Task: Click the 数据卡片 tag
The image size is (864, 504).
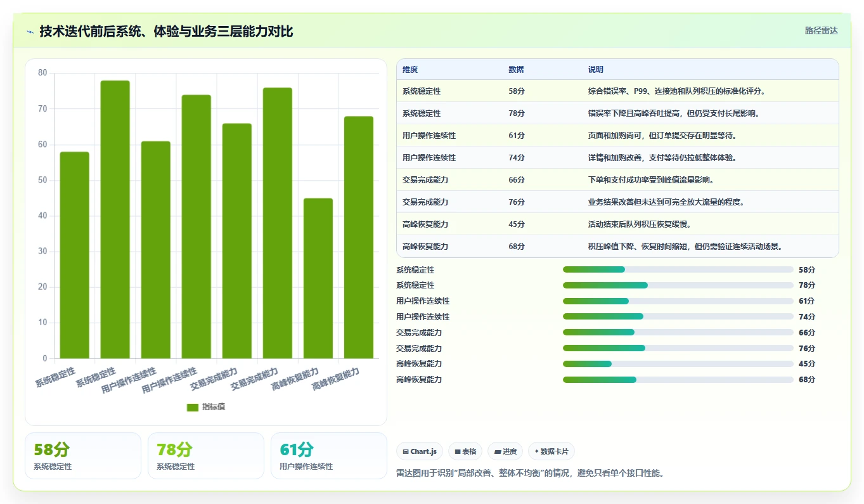Action: [551, 451]
